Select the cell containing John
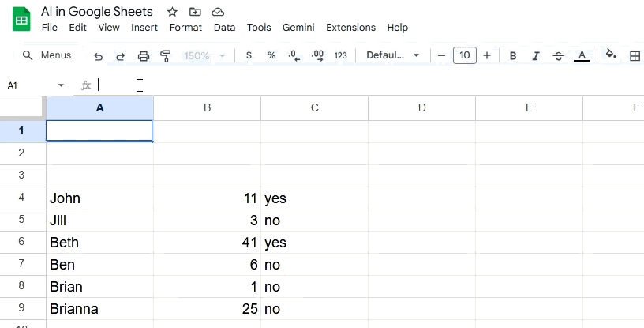Image resolution: width=644 pixels, height=328 pixels. (x=99, y=198)
